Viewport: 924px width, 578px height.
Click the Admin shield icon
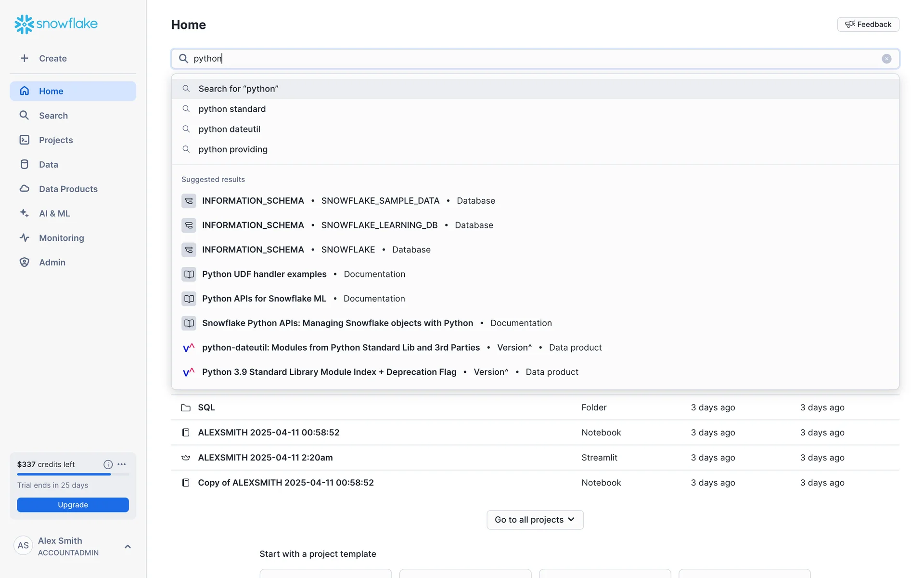tap(24, 263)
